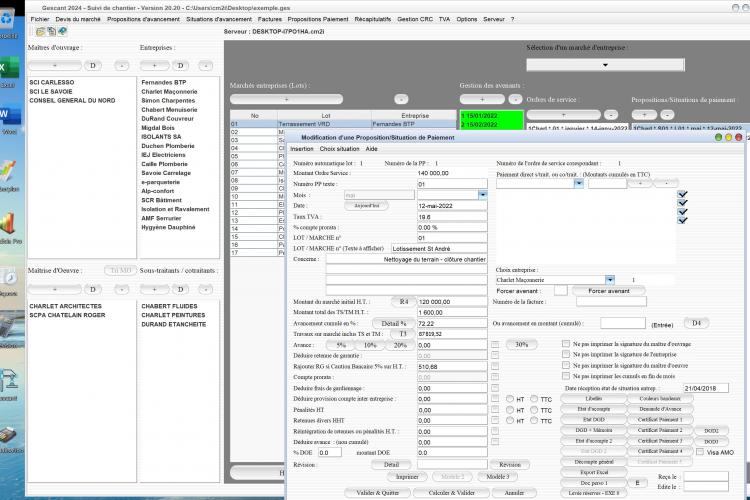Select TTC radio on Retenues divers HHT row
The width and height of the screenshot is (750, 500).
(x=534, y=420)
